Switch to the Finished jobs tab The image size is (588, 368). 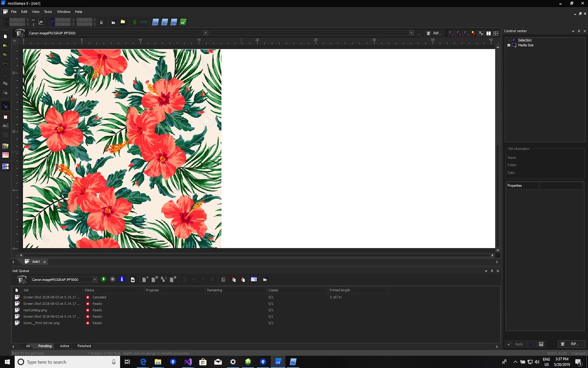84,346
